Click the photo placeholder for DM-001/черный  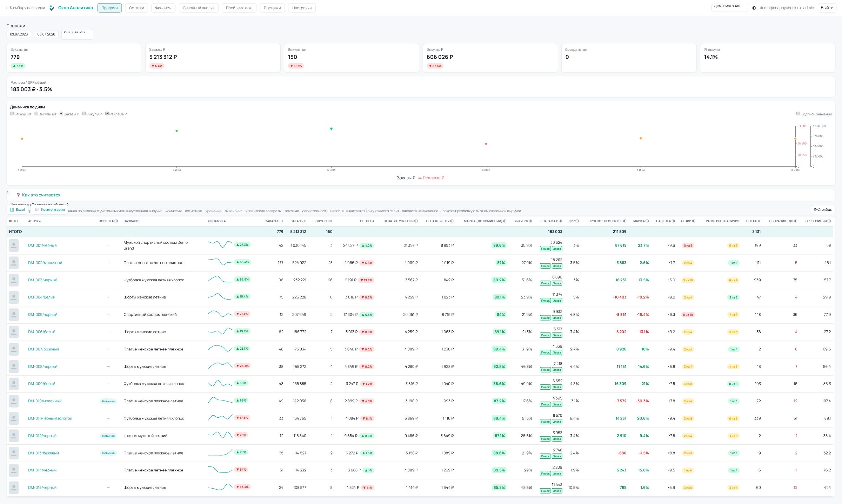[14, 246]
